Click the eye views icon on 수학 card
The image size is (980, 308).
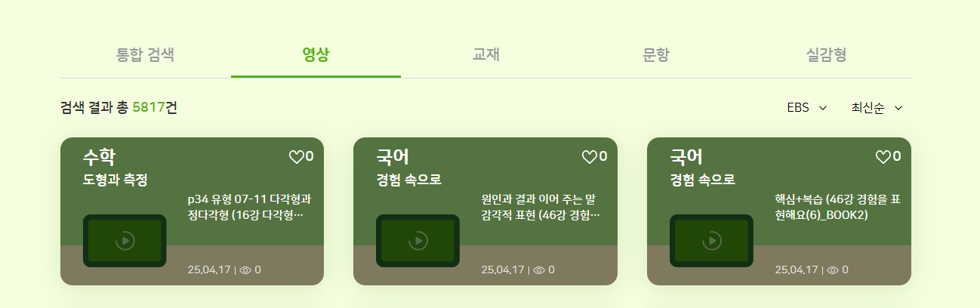[245, 269]
